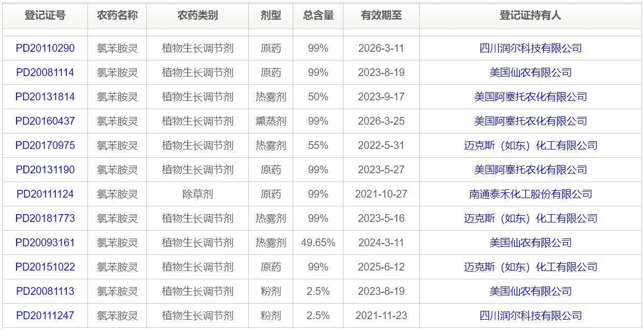Select 原药 in PD20111124 row
644x330 pixels.
pyautogui.click(x=271, y=194)
